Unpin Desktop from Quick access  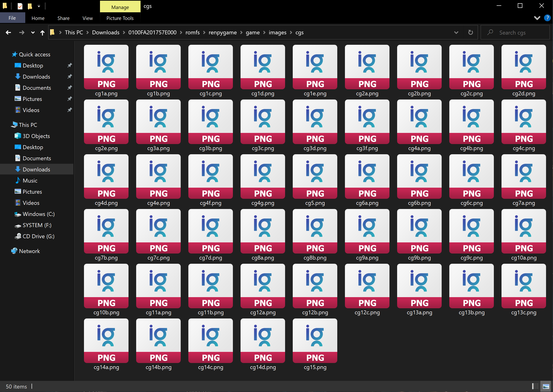point(70,65)
